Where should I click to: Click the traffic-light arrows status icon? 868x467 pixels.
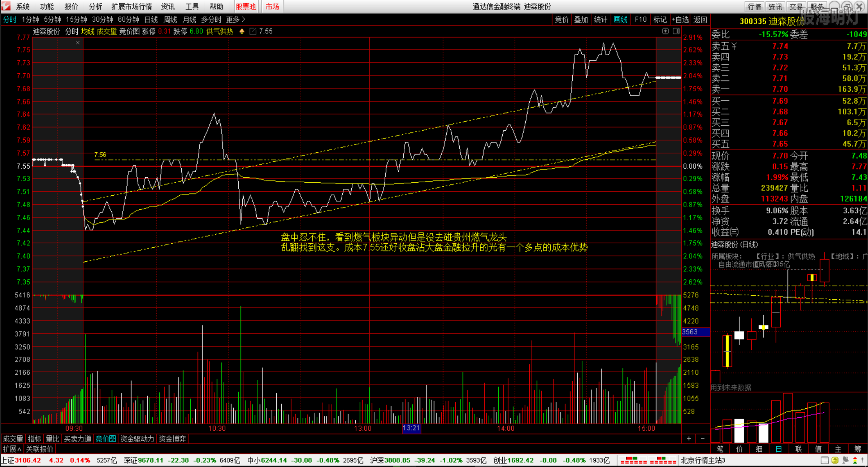point(855,461)
